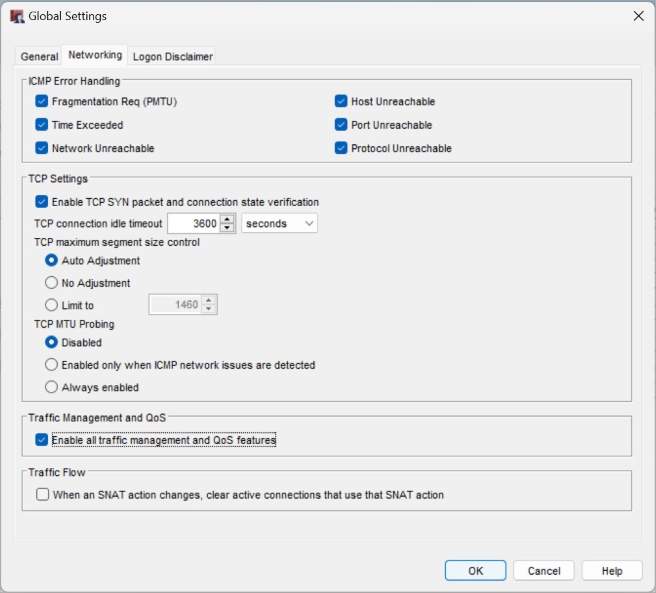Toggle the Host Unreachable checkbox
Screen dimensions: 656x593
(x=341, y=102)
